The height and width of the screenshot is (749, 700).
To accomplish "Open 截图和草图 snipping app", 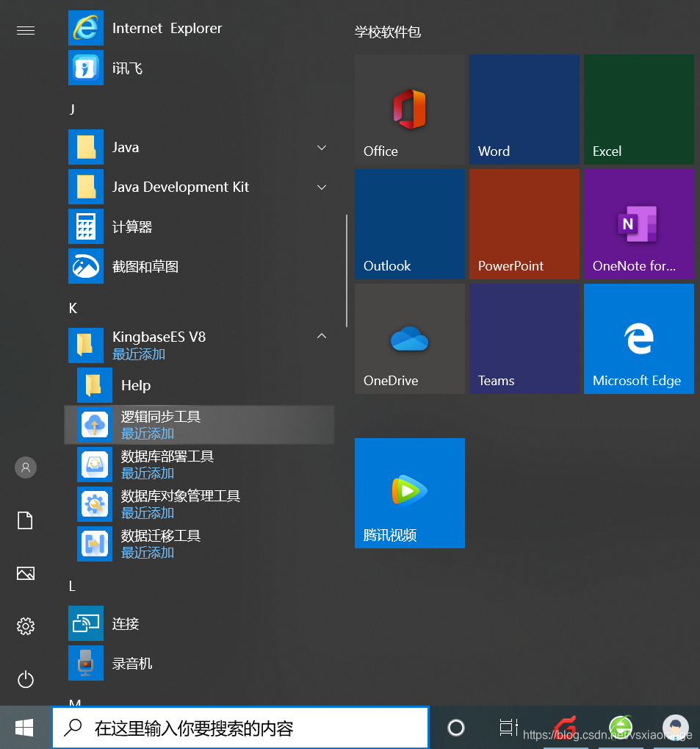I will [x=200, y=266].
